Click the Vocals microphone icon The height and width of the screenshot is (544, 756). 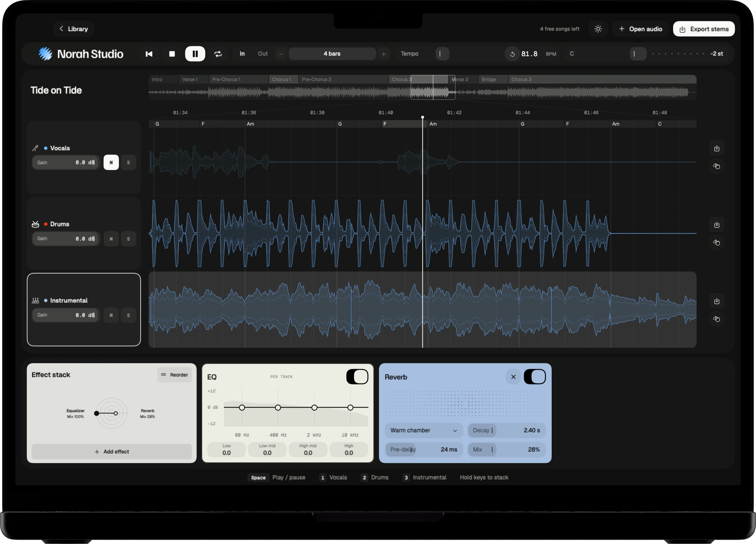35,148
